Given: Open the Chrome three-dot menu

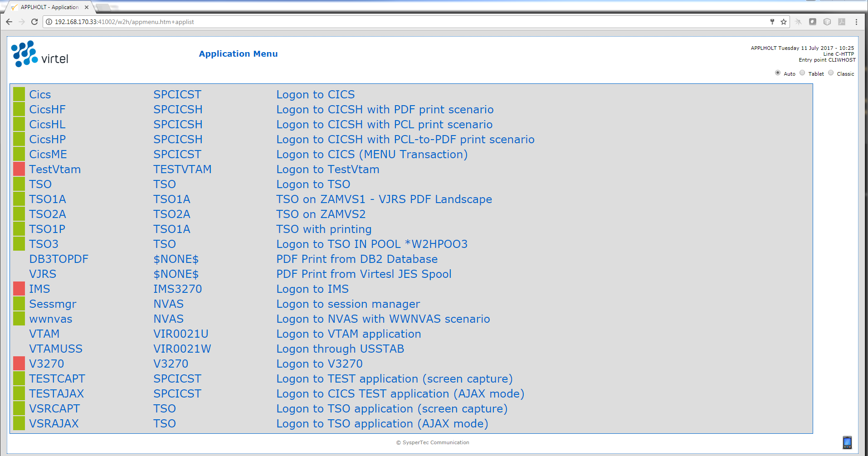Looking at the screenshot, I should point(856,22).
